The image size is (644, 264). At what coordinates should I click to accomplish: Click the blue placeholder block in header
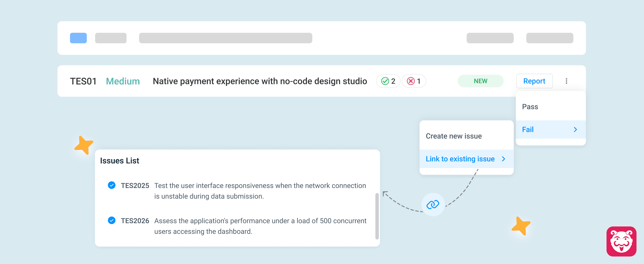(78, 38)
